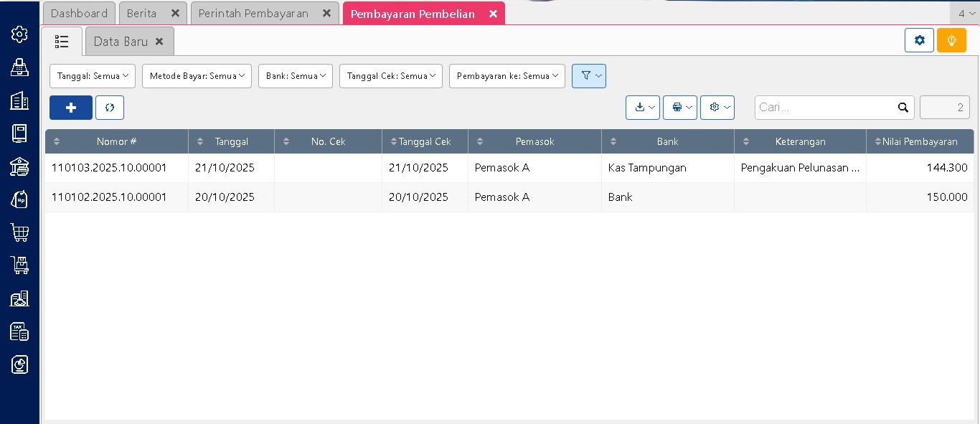
Task: Open the shopping cart module in sidebar
Action: [x=19, y=232]
